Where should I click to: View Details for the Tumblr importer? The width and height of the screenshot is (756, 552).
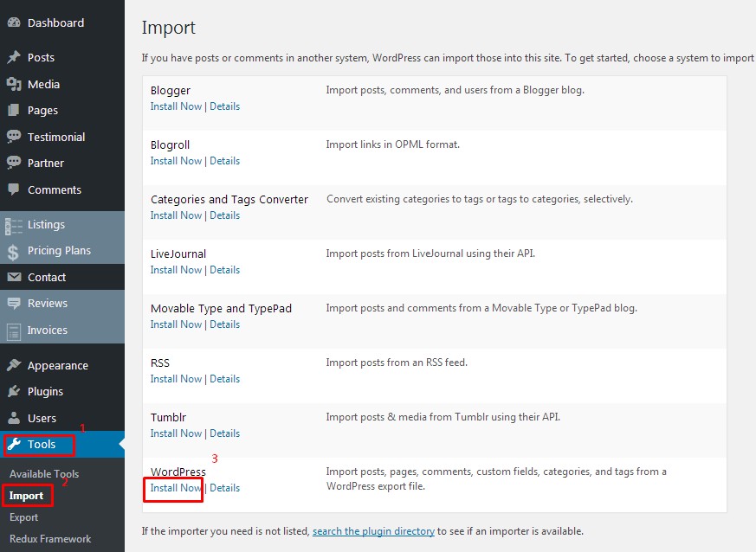[224, 433]
